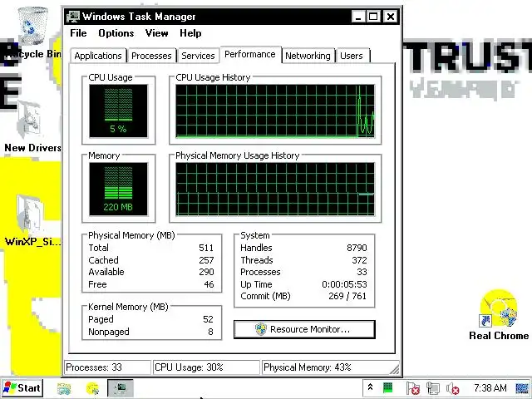Open the Start menu

point(22,388)
